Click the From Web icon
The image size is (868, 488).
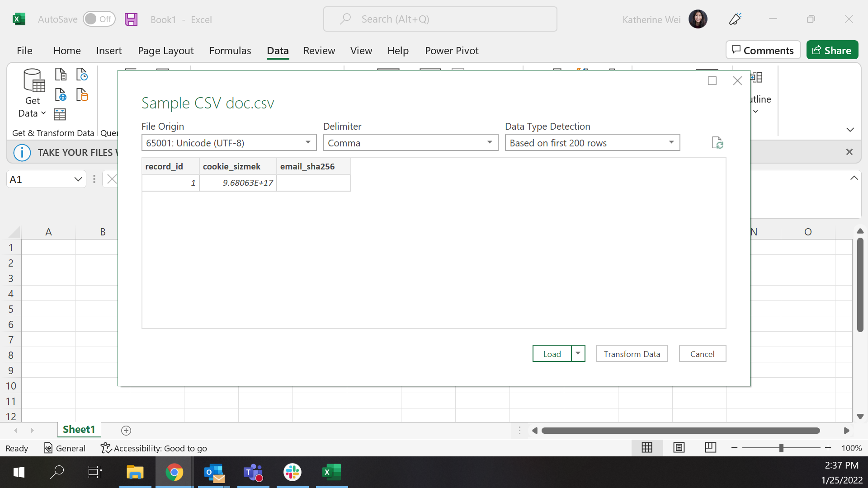coord(61,95)
